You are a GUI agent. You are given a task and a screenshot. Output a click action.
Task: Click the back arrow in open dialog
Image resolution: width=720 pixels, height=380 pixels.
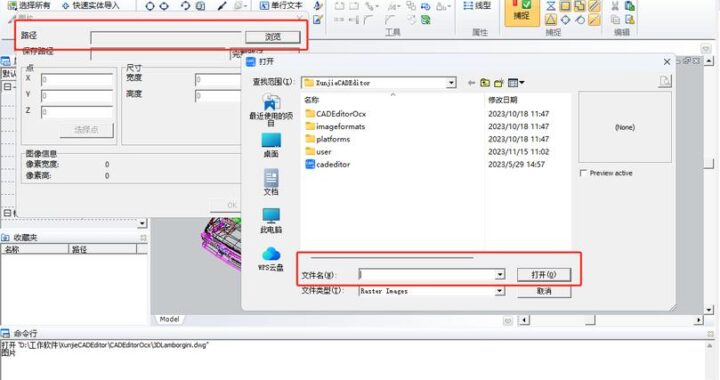pyautogui.click(x=471, y=83)
